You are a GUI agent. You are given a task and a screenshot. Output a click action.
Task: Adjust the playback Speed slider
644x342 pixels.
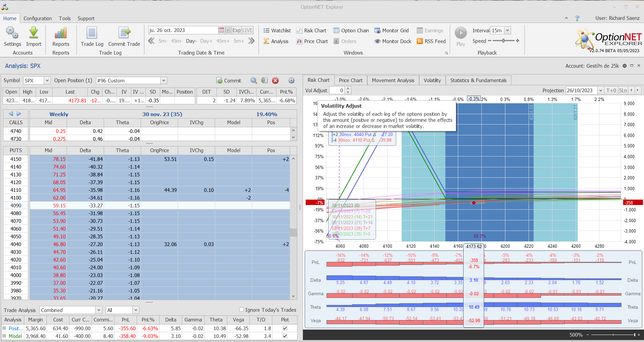tap(503, 41)
